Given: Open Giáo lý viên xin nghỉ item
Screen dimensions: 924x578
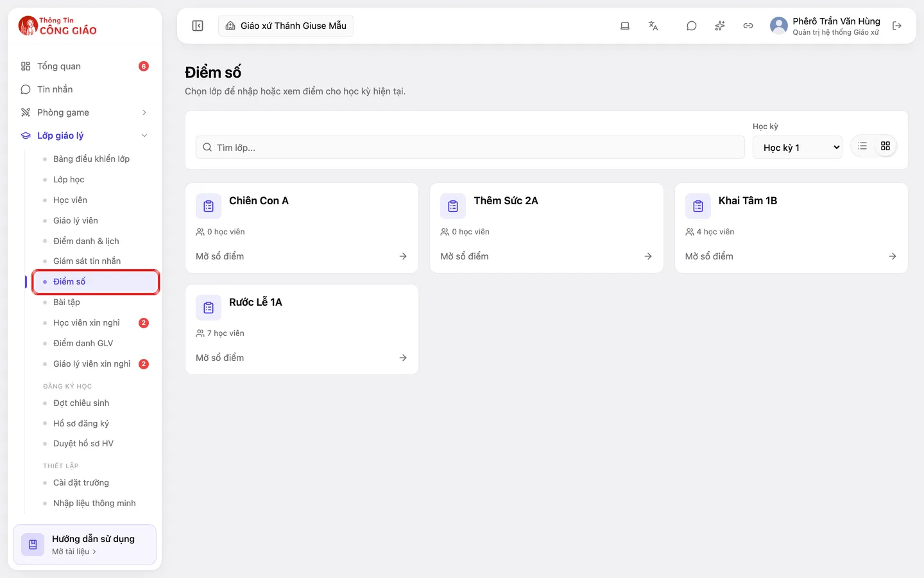Looking at the screenshot, I should [96, 363].
